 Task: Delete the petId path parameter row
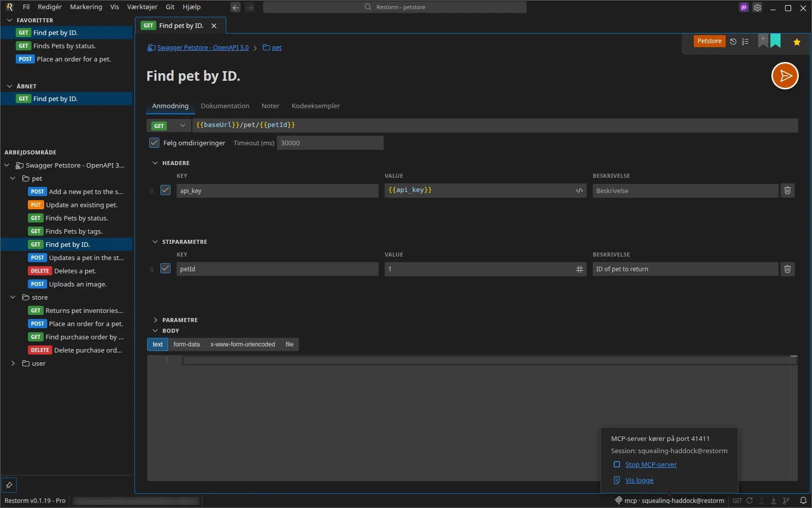point(787,269)
